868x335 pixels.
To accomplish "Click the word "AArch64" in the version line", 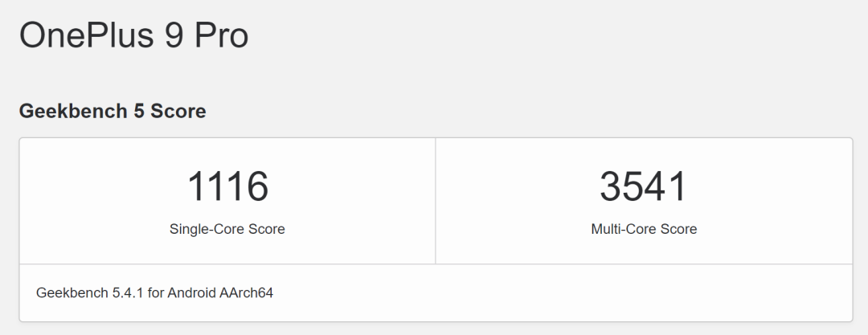I will pyautogui.click(x=246, y=293).
